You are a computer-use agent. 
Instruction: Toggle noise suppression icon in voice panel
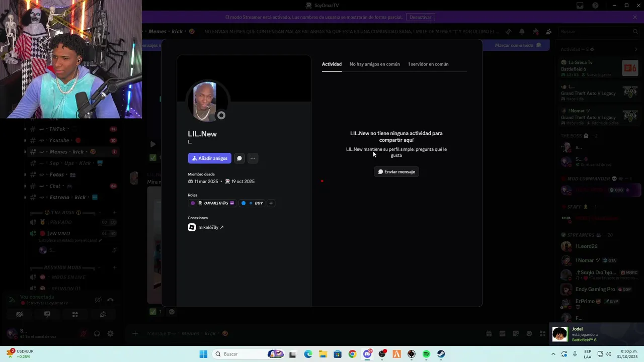[x=98, y=300]
